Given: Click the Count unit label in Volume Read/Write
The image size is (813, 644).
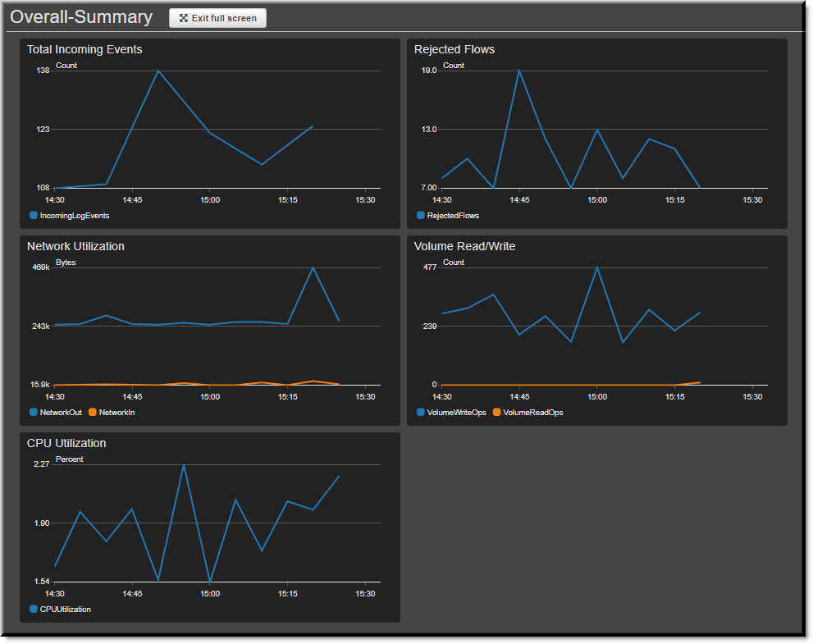Looking at the screenshot, I should click(x=454, y=263).
